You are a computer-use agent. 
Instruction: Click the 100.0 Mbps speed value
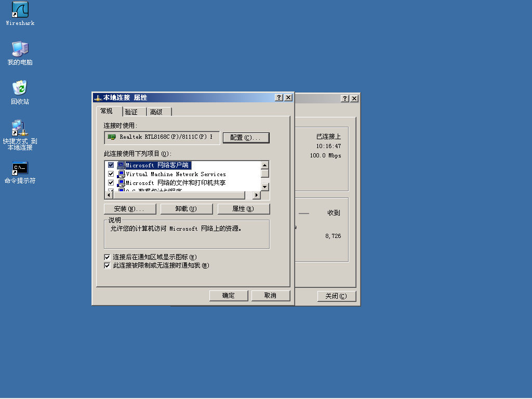(x=325, y=156)
